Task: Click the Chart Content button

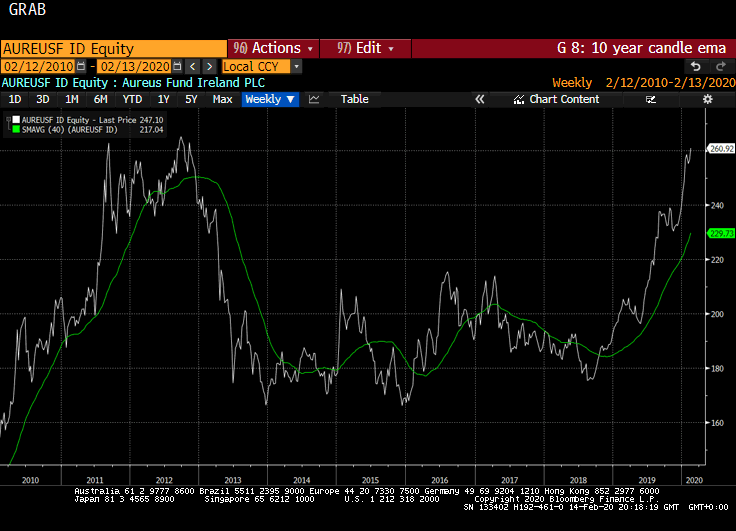Action: (556, 99)
